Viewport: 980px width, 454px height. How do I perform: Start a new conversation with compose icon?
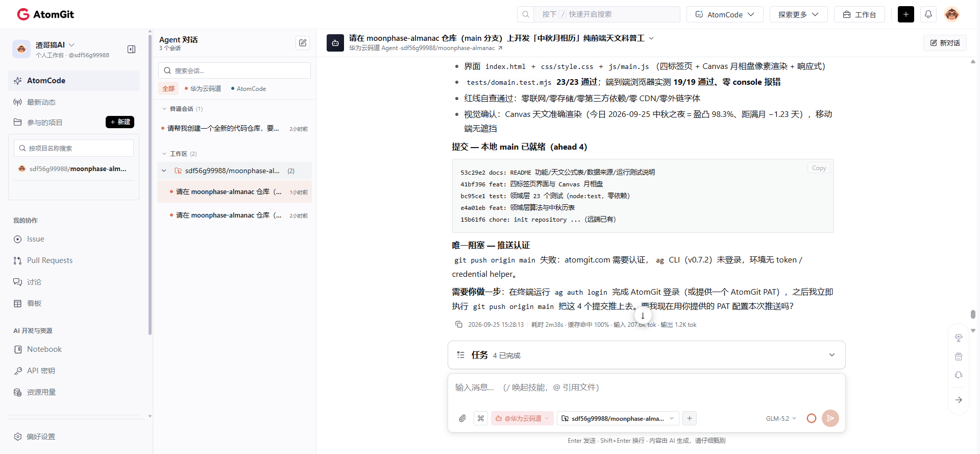303,43
